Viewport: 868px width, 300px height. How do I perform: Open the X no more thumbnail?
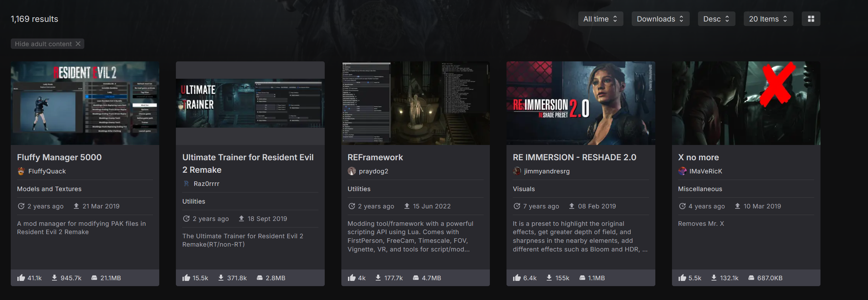746,103
